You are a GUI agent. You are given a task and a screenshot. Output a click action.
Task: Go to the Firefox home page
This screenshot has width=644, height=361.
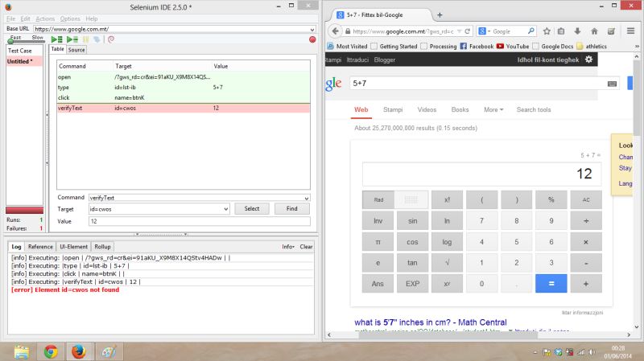pos(594,31)
